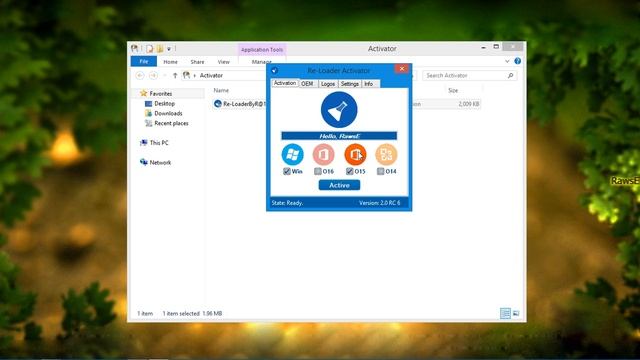Image resolution: width=640 pixels, height=360 pixels.
Task: Click the Network icon in sidebar
Action: [x=143, y=162]
